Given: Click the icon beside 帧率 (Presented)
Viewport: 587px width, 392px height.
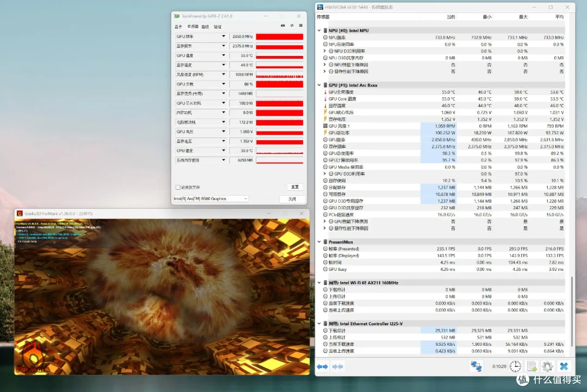Looking at the screenshot, I should tap(325, 248).
